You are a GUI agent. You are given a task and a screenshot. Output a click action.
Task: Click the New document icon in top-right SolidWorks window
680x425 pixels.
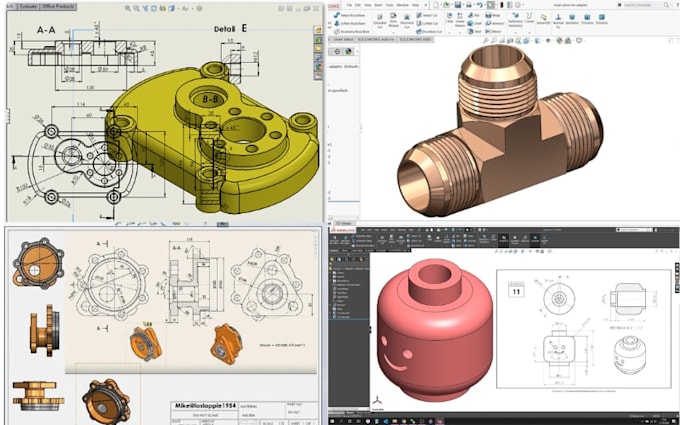tap(436, 5)
